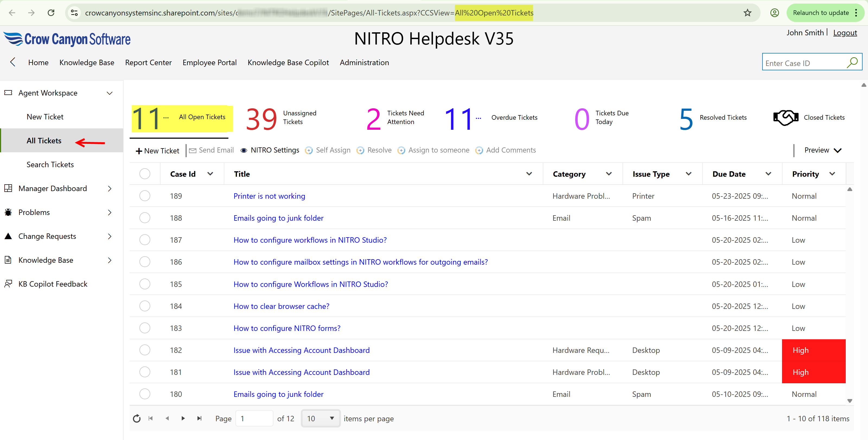Open the Category column filter dropdown
This screenshot has width=868, height=440.
(608, 174)
